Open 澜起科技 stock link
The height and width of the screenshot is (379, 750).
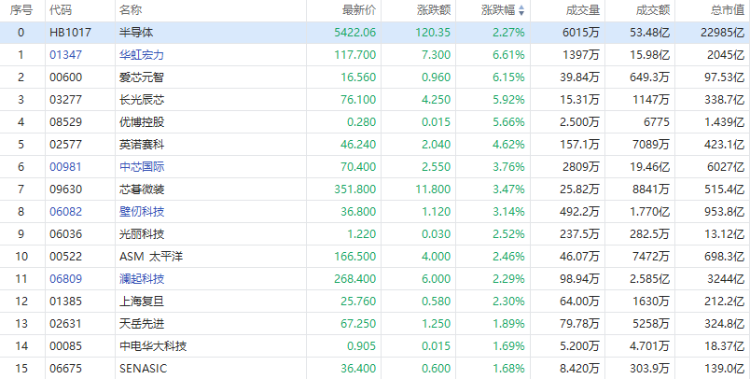coord(142,279)
